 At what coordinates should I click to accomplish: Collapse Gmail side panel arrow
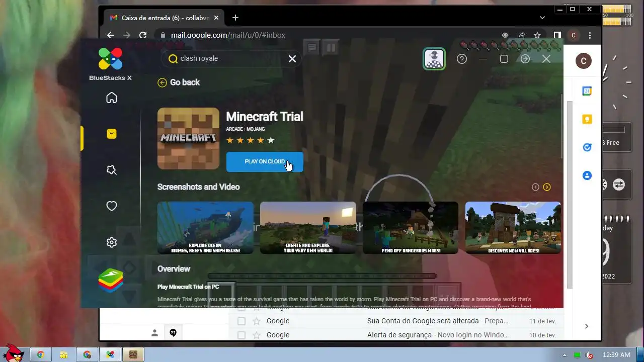587,326
